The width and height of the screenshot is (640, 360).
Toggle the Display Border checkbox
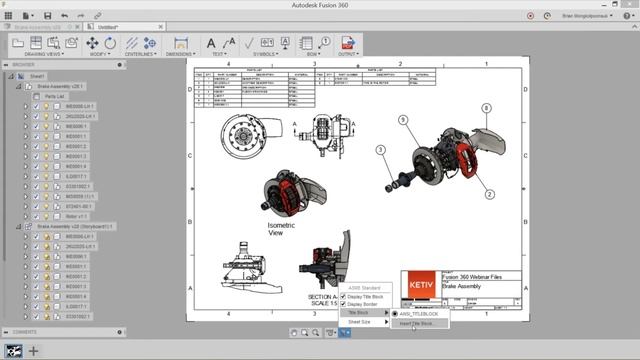pos(343,304)
